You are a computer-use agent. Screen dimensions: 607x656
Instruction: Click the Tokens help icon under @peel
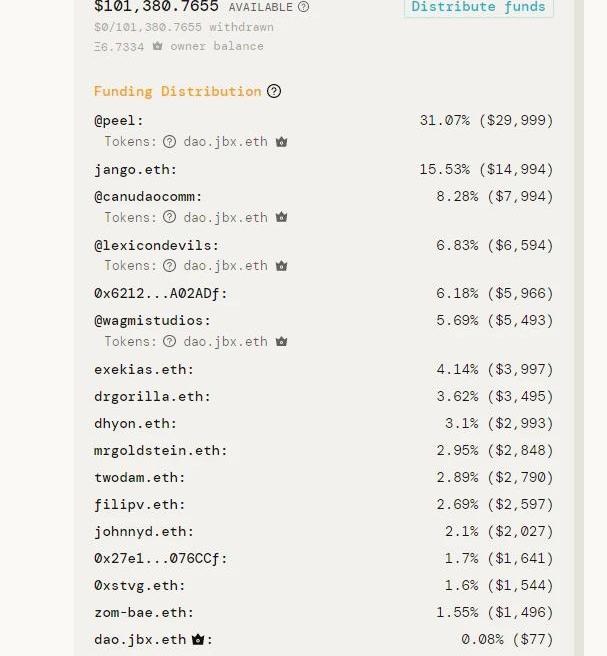[x=169, y=142]
